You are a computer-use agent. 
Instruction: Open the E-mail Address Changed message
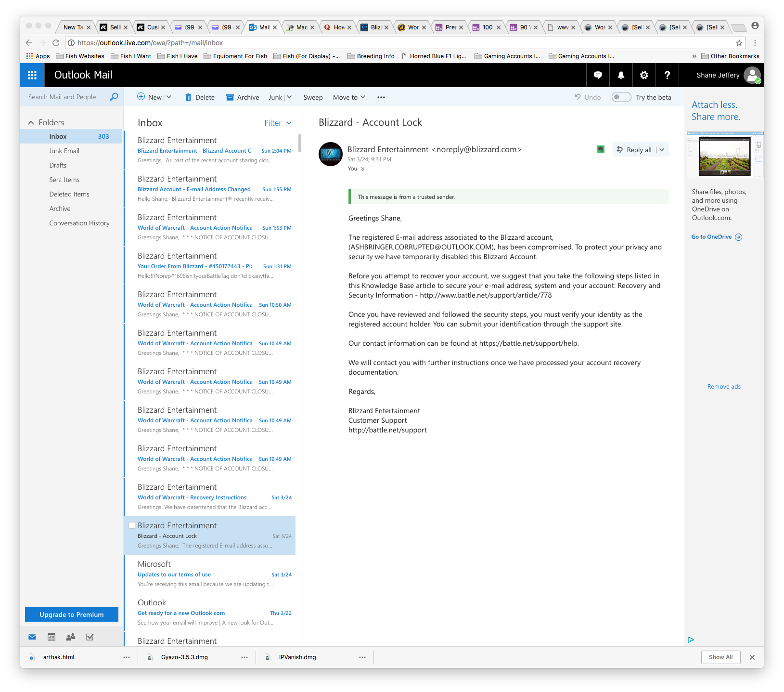pos(210,189)
